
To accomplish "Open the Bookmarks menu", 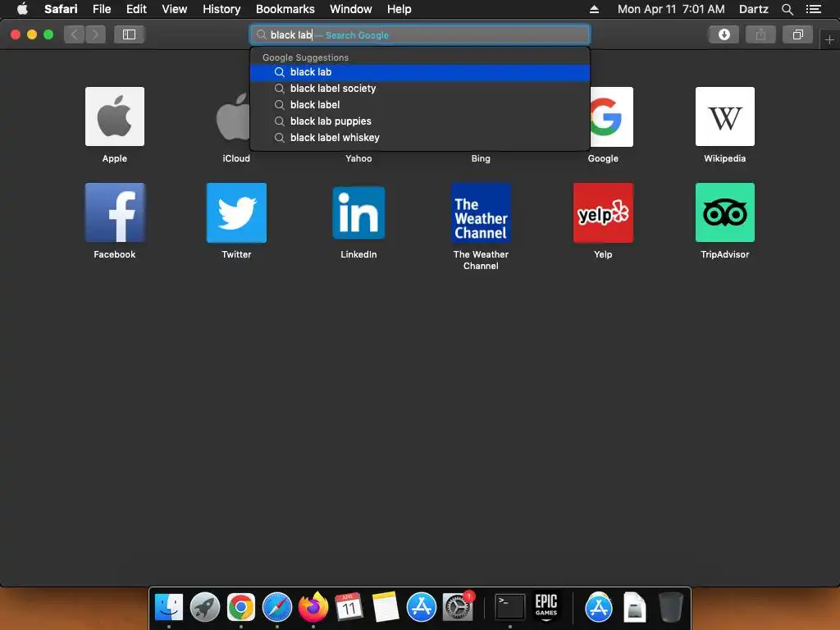I will [x=285, y=9].
